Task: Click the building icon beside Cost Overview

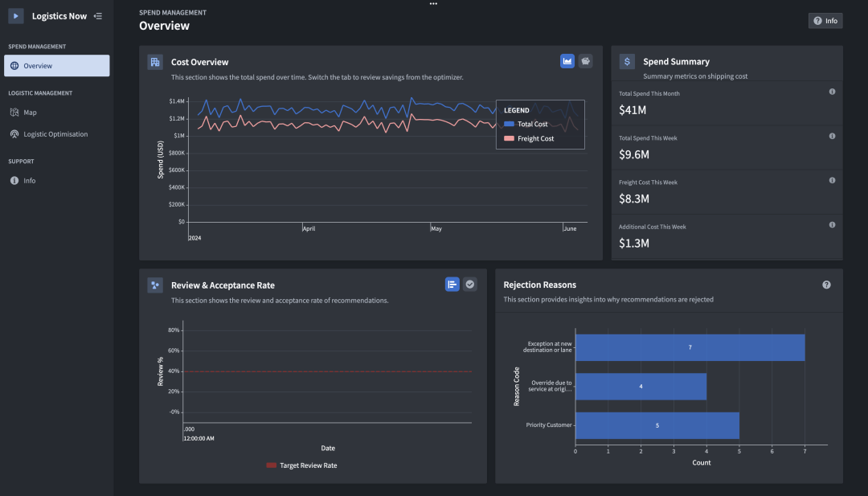Action: click(x=155, y=62)
